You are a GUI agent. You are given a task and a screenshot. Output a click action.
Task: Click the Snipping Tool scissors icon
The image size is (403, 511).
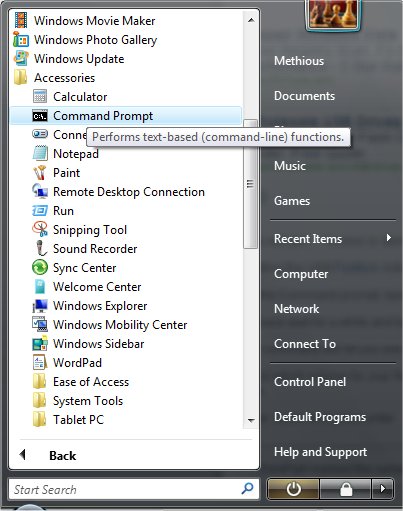pyautogui.click(x=40, y=230)
